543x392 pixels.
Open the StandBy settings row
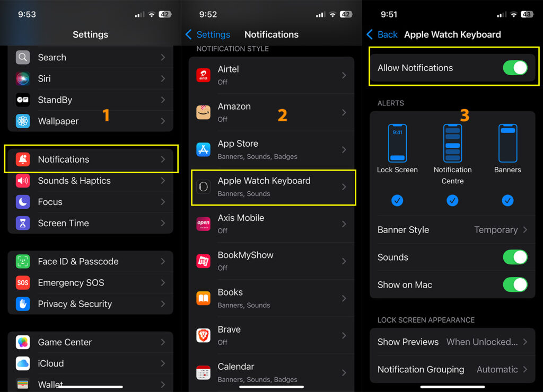point(90,100)
